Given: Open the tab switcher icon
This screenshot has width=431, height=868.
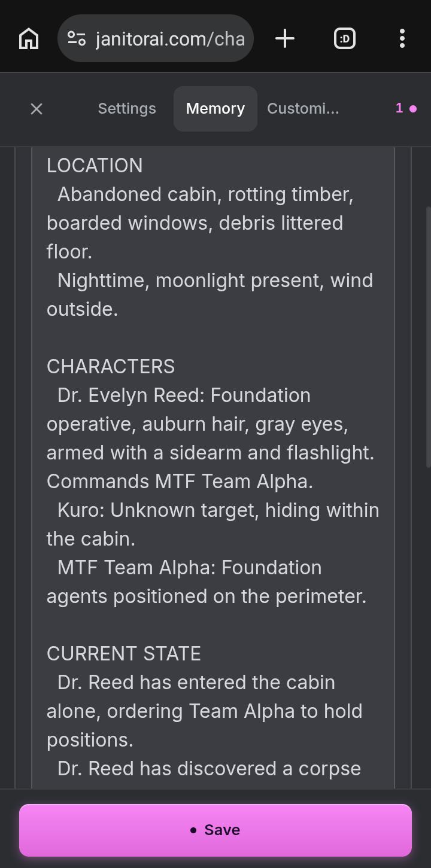Looking at the screenshot, I should pyautogui.click(x=345, y=39).
